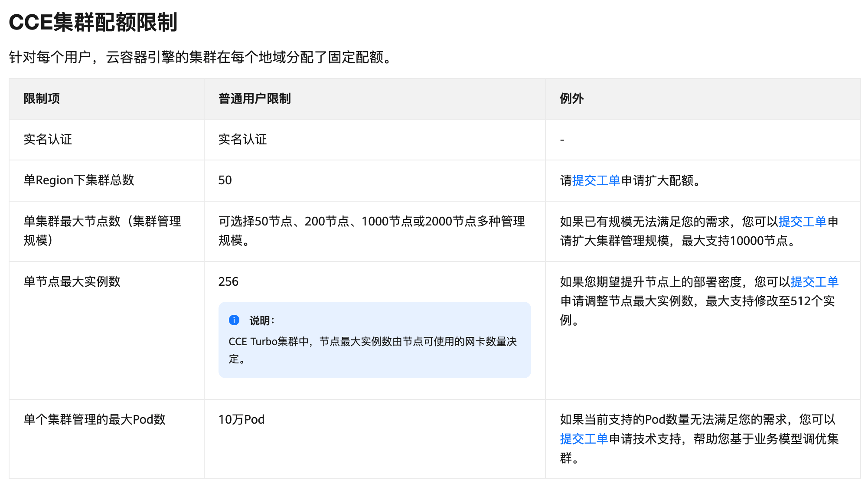
Task: Open 提交工单 link in 单节点最大实例数 row
Action: point(814,281)
